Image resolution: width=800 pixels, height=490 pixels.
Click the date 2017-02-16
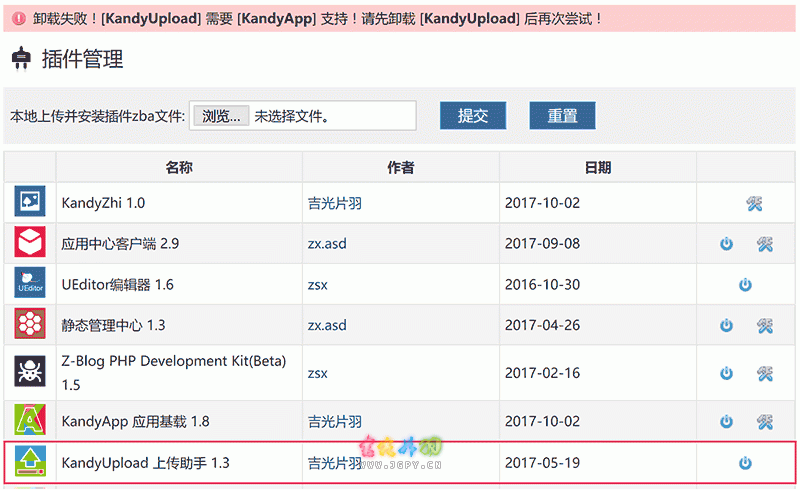coord(542,373)
